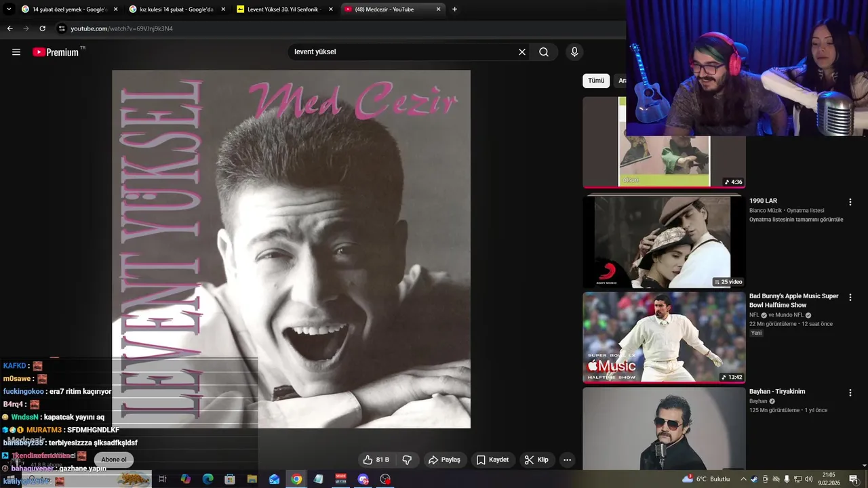
Task: Close the kız kulesi 14 şubat tab
Action: [223, 9]
